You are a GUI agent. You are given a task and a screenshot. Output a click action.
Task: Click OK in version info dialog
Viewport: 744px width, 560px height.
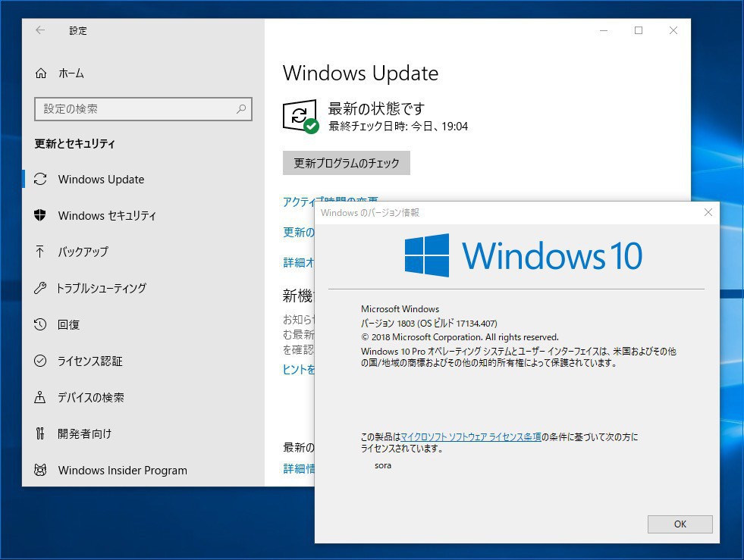pyautogui.click(x=680, y=524)
